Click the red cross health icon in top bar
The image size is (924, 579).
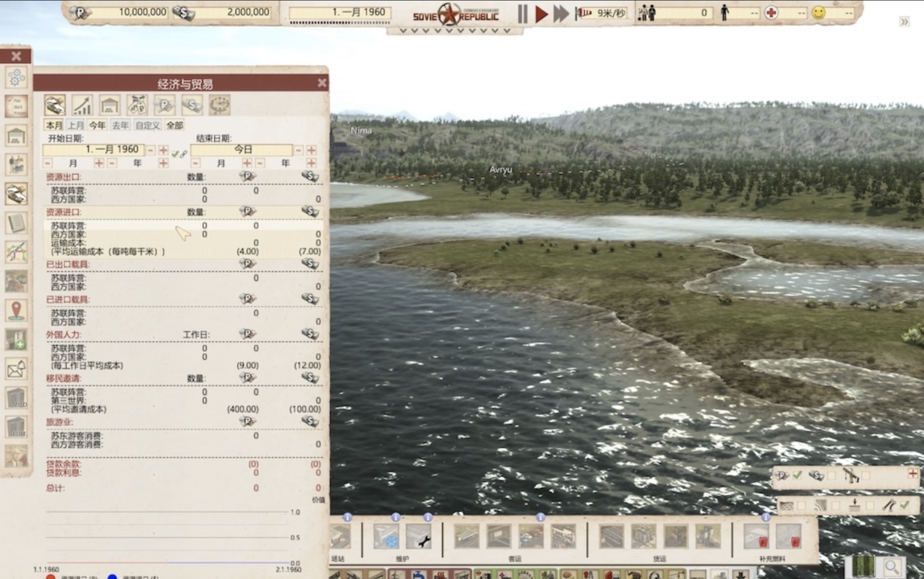click(771, 13)
